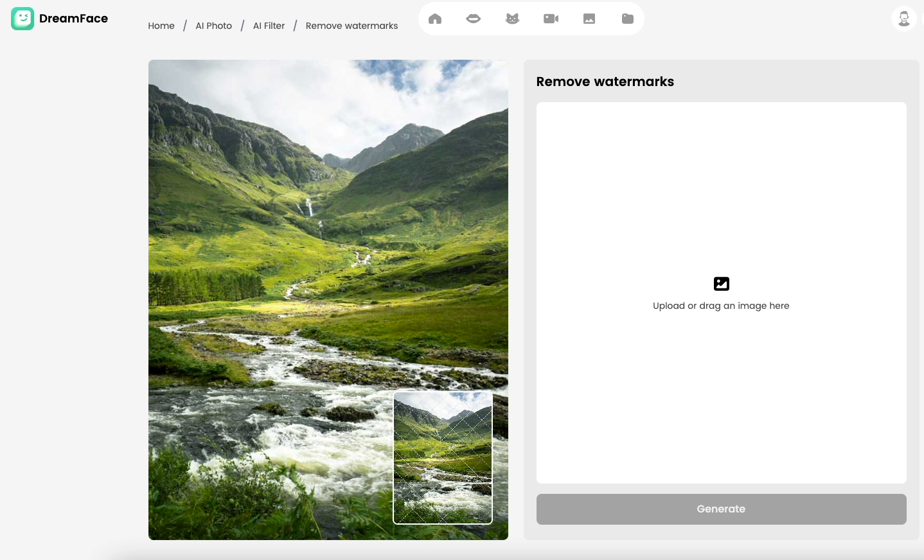
Task: Go to Home breadcrumb
Action: point(161,26)
